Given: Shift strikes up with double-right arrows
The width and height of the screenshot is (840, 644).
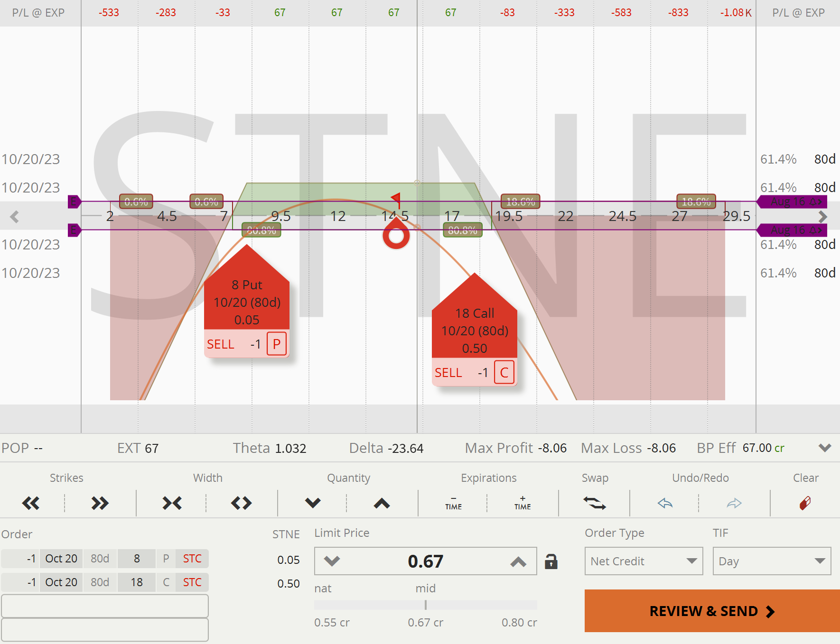Looking at the screenshot, I should point(100,503).
